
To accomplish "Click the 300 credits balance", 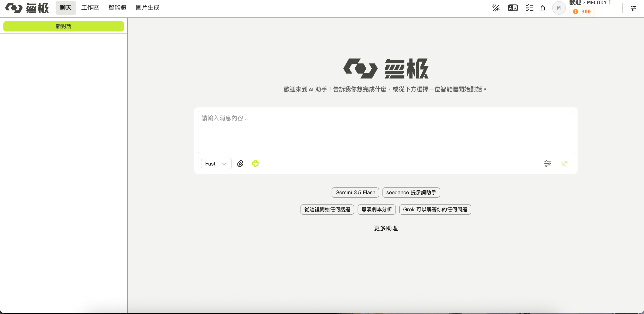I will point(582,12).
